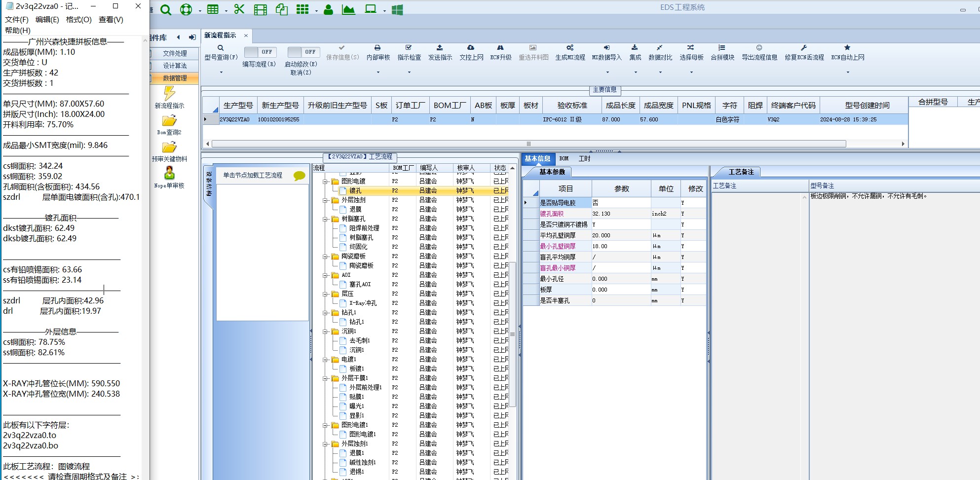
Task: Open dropdown arrow under 型号查询(F)
Action: point(221,73)
